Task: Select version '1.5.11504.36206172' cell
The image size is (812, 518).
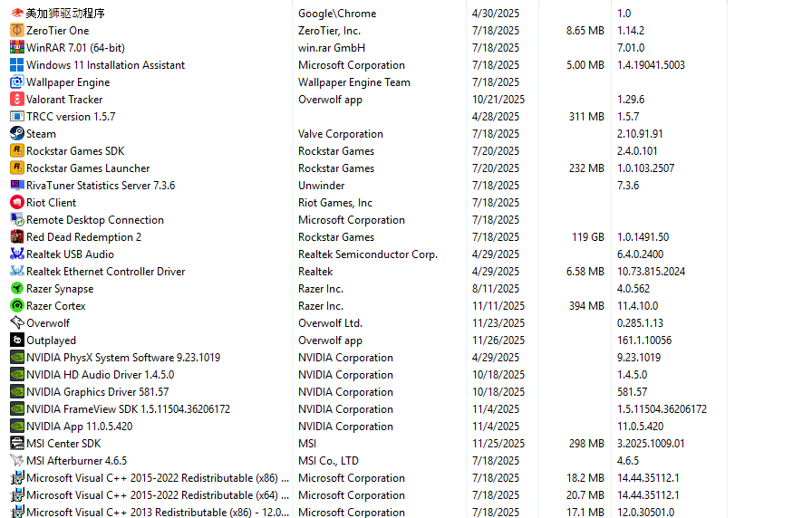Action: click(x=662, y=408)
